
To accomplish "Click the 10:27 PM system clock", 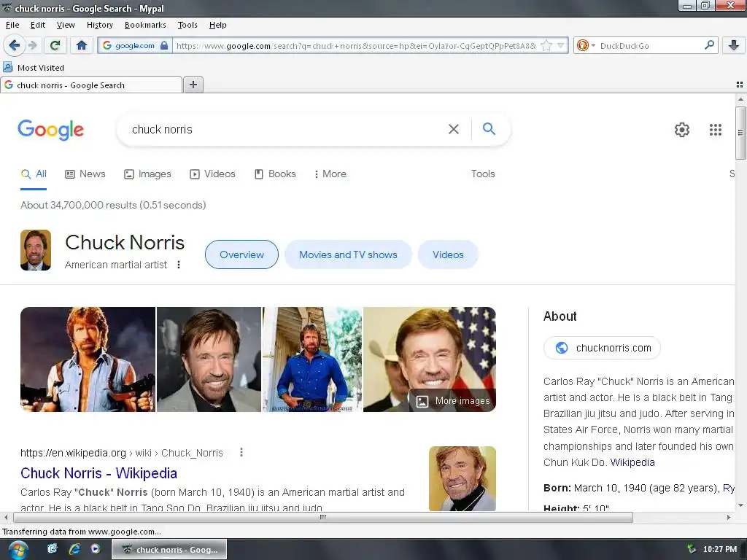I will (720, 549).
